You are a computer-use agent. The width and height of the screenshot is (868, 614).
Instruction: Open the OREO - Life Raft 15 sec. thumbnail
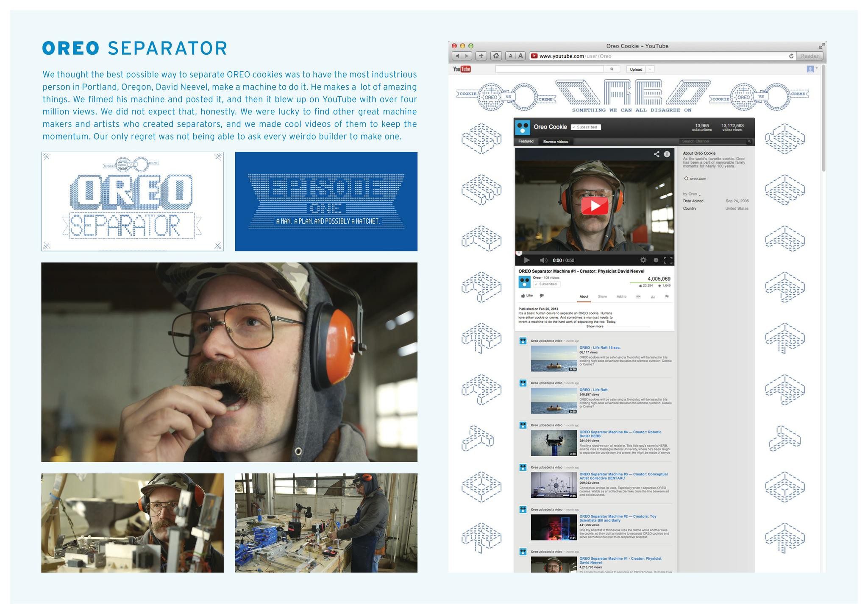click(554, 359)
